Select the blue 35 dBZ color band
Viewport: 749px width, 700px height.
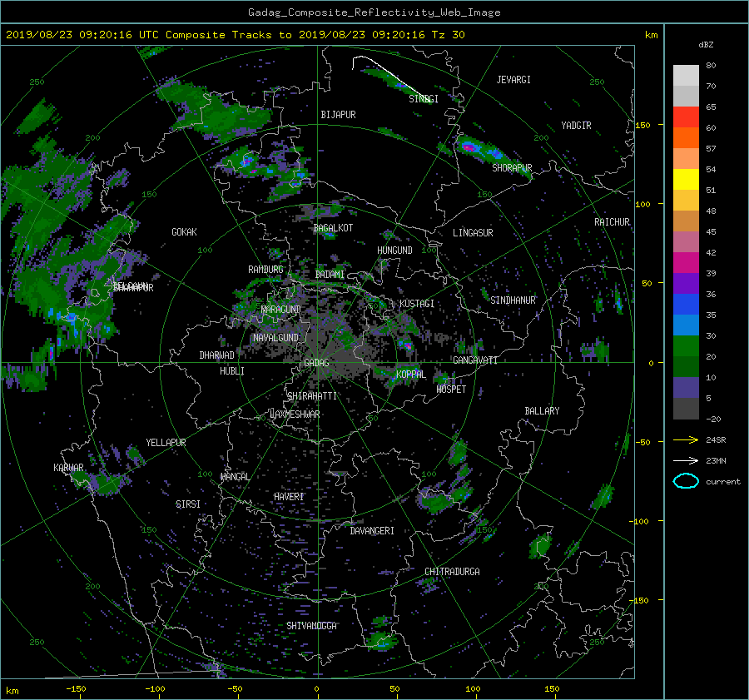686,304
